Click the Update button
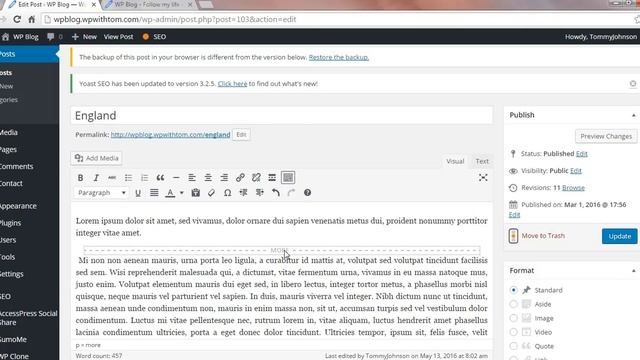This screenshot has width=640, height=360. click(x=619, y=236)
